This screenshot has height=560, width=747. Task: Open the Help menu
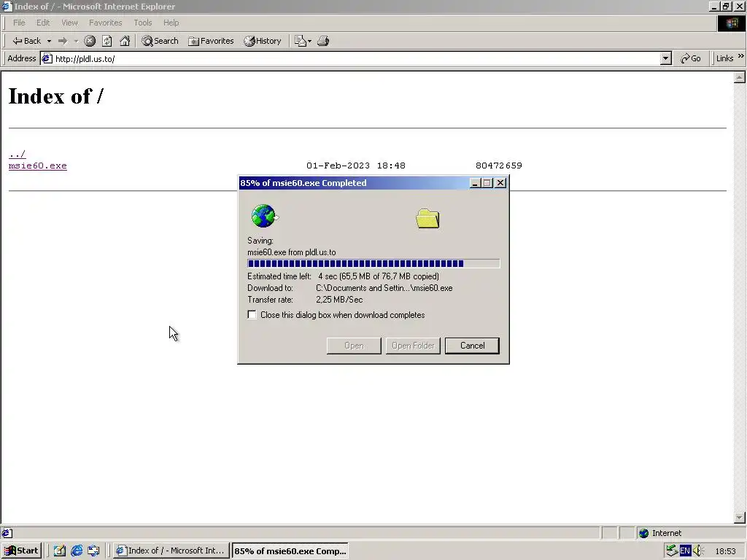171,23
